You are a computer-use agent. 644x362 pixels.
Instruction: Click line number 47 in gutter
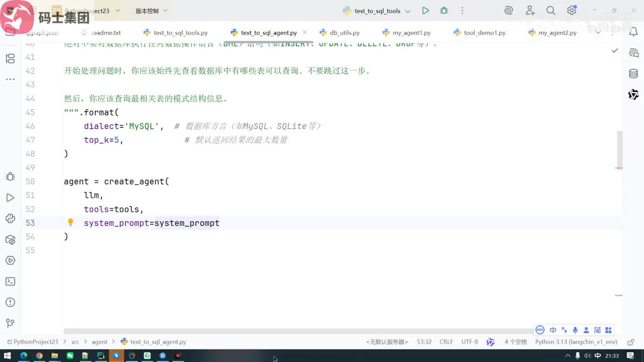point(30,140)
